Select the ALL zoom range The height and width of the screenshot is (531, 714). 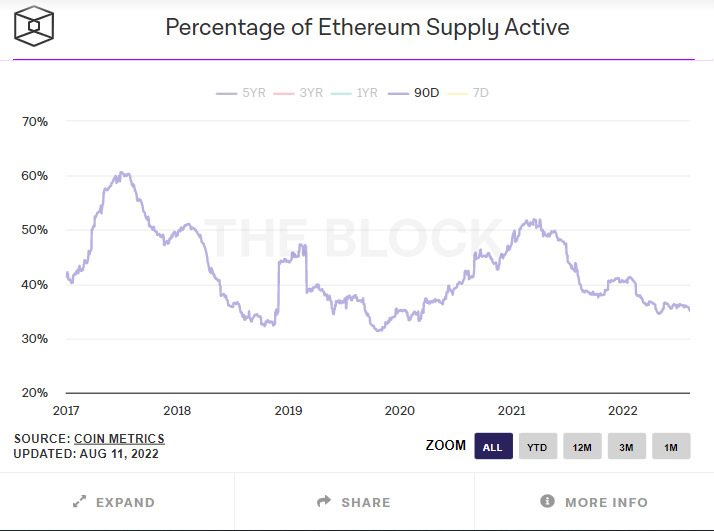(493, 446)
